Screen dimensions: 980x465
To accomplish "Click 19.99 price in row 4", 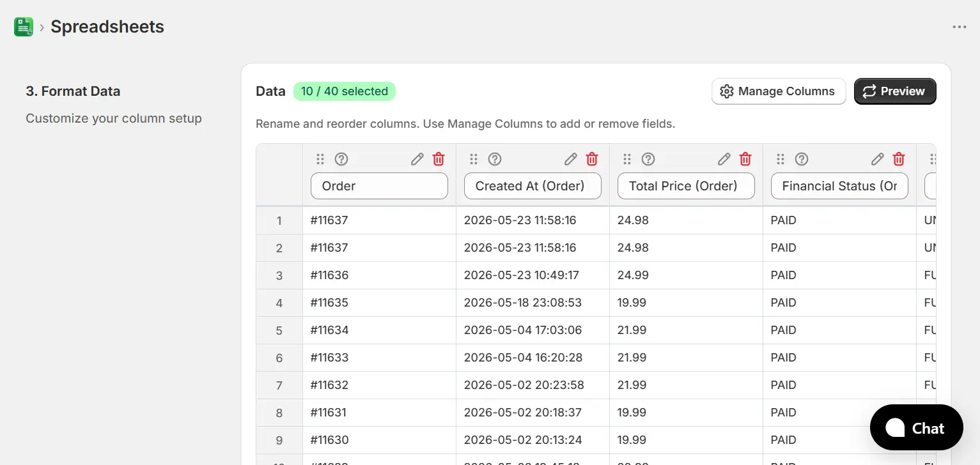I will coord(686,303).
